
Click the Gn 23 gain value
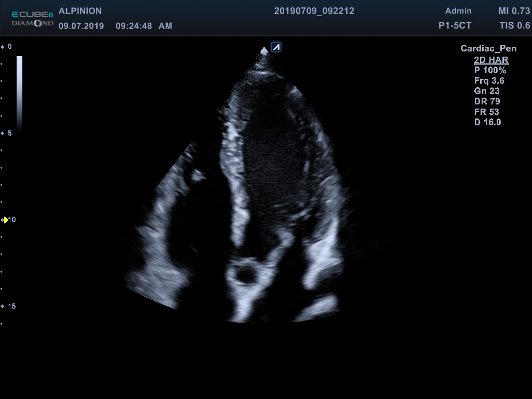[x=486, y=91]
